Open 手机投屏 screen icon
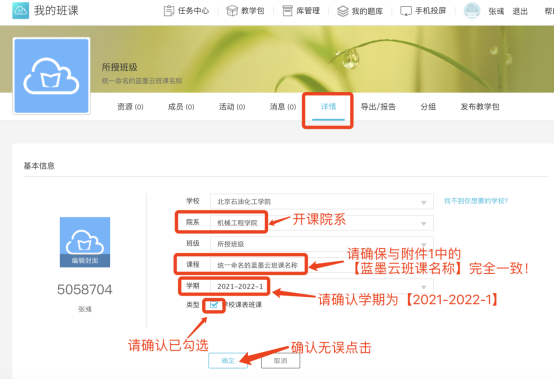This screenshot has width=554, height=380. pos(406,11)
